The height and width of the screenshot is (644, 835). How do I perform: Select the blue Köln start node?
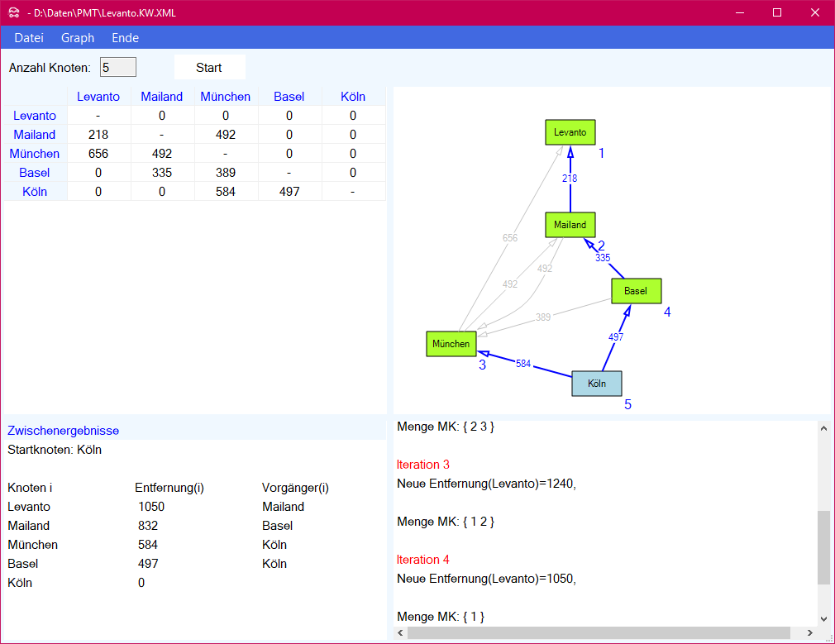(597, 384)
